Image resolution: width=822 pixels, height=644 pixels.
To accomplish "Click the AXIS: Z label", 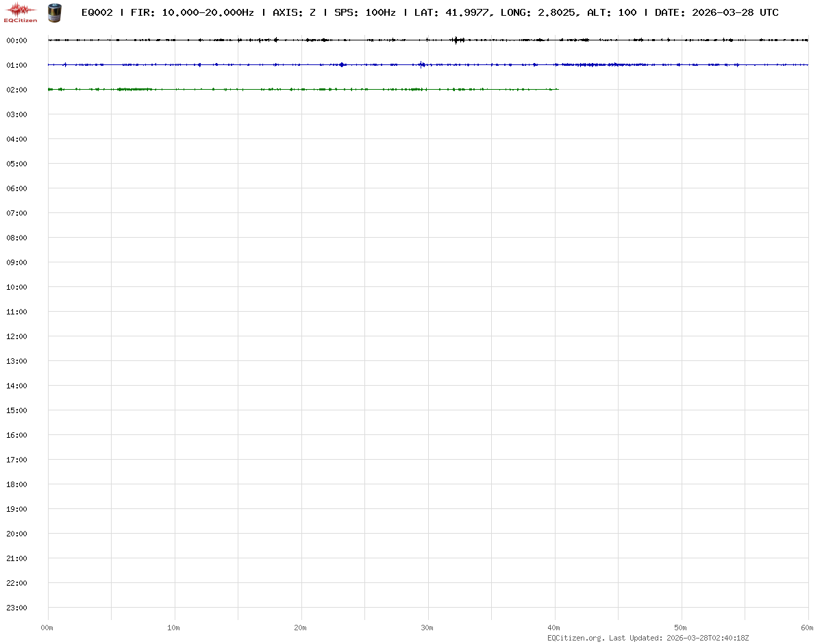I will tap(294, 12).
